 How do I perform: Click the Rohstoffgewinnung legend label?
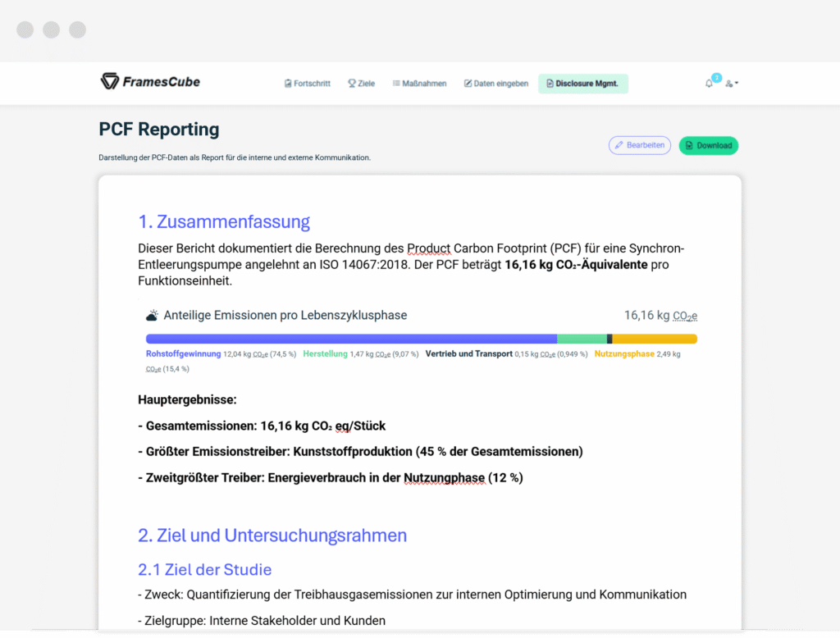(183, 354)
